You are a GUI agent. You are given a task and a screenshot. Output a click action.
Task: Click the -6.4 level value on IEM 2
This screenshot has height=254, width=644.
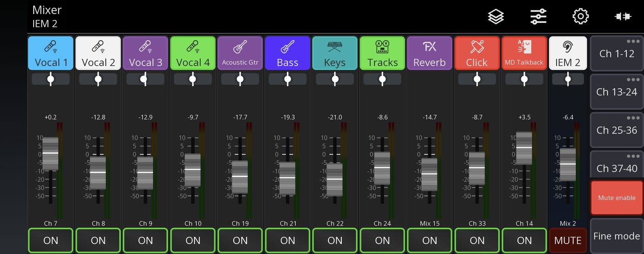568,117
